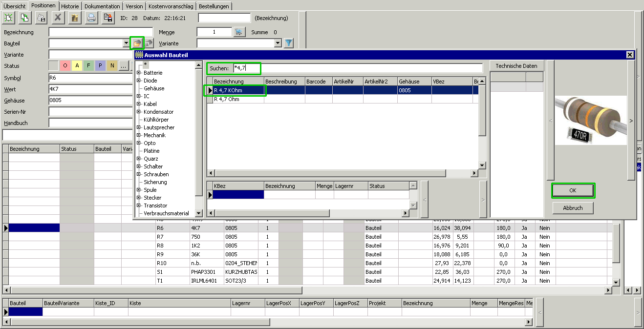Click the printer icon in toolbar
The height and width of the screenshot is (329, 644).
coord(91,18)
